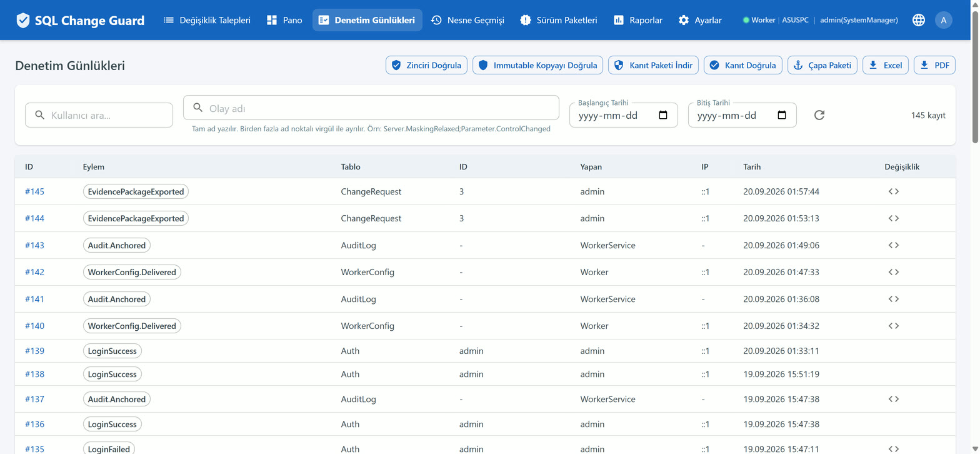Click Audit.Anchored chip in row #143
The height and width of the screenshot is (454, 980).
[x=117, y=245]
